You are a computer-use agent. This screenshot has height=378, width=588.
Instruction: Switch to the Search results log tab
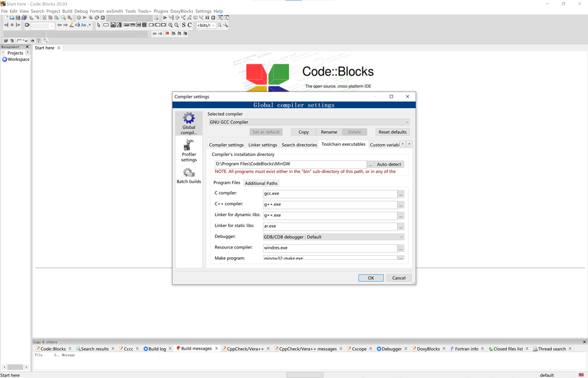pyautogui.click(x=94, y=349)
